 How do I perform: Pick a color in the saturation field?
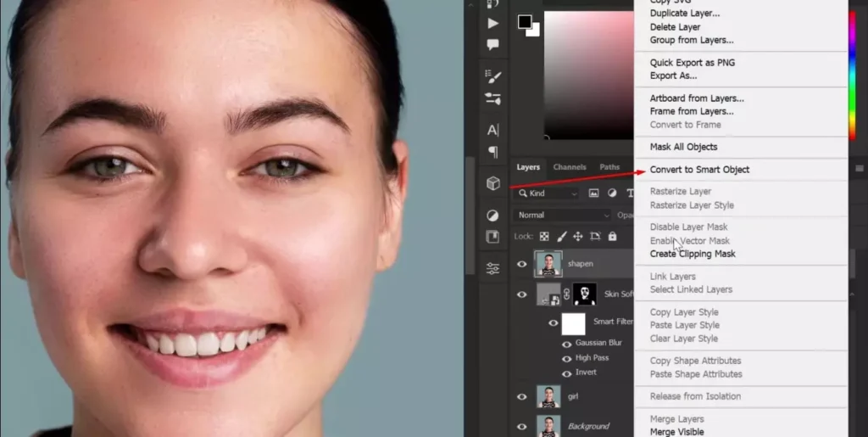coord(589,75)
